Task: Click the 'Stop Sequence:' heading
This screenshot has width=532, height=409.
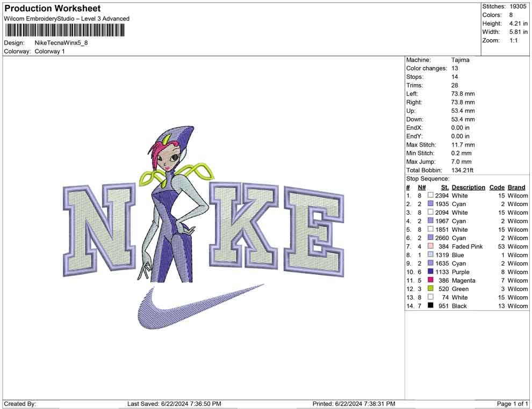Action: point(428,179)
